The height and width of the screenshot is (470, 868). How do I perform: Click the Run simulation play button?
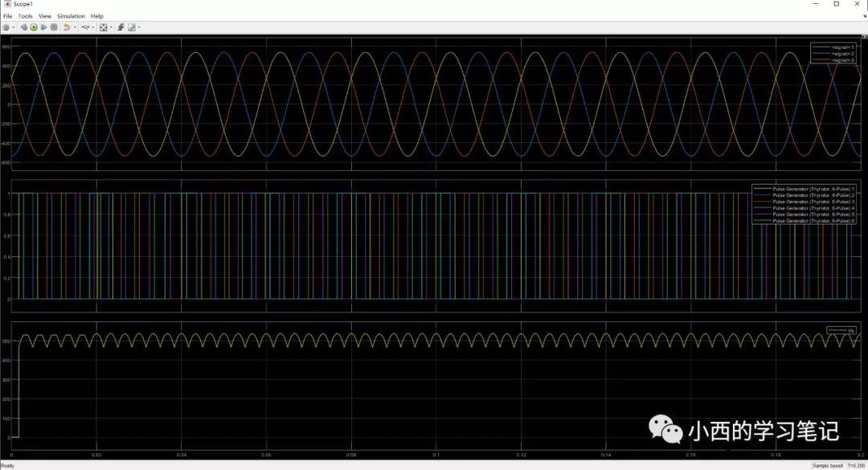(x=34, y=27)
